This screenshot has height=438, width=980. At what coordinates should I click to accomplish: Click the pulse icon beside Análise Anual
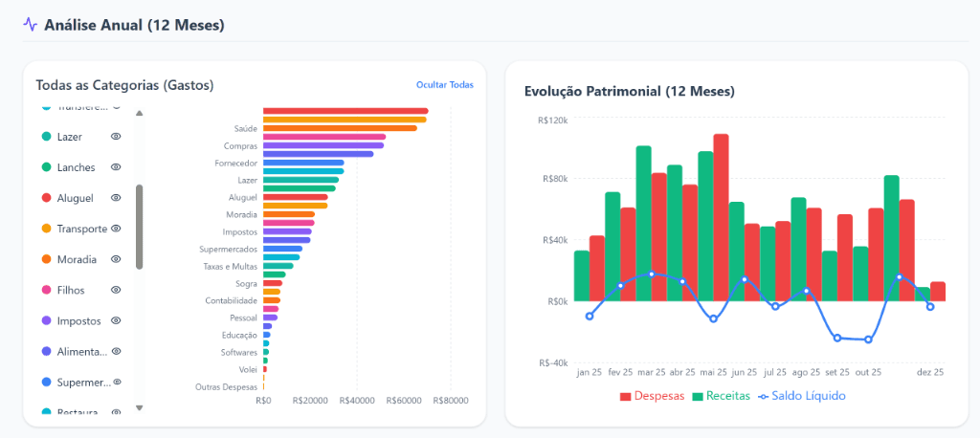coord(32,25)
